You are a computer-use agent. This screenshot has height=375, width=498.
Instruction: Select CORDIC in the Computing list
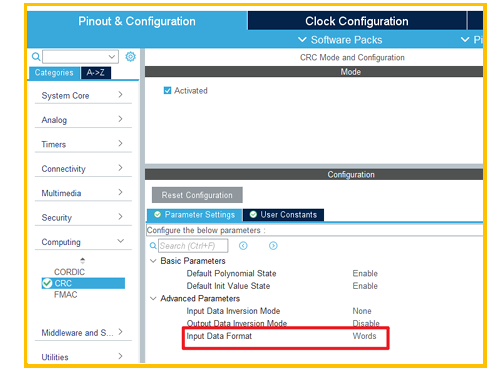point(70,272)
